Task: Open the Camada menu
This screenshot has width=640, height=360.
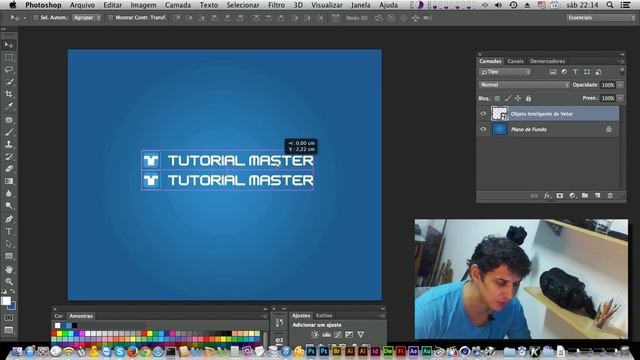Action: pyautogui.click(x=178, y=5)
